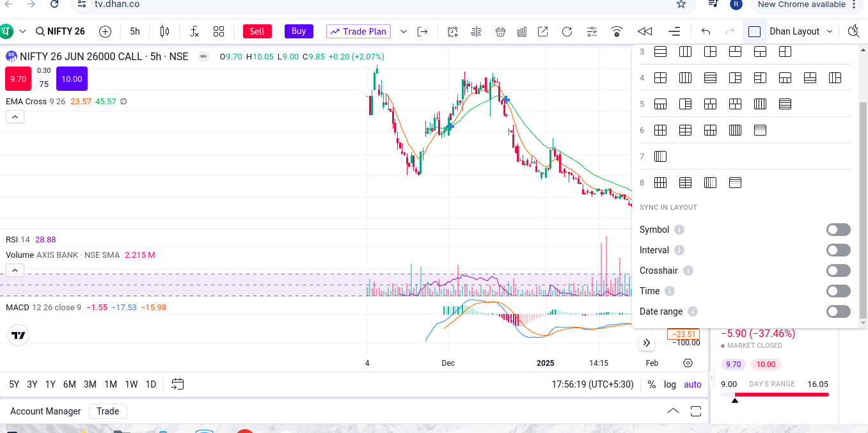Open the 5h interval selector
Viewport: 868px width, 433px height.
(x=135, y=31)
